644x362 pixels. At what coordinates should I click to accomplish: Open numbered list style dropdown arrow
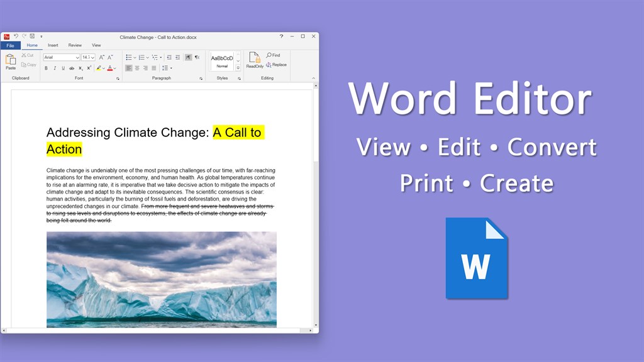click(x=147, y=57)
